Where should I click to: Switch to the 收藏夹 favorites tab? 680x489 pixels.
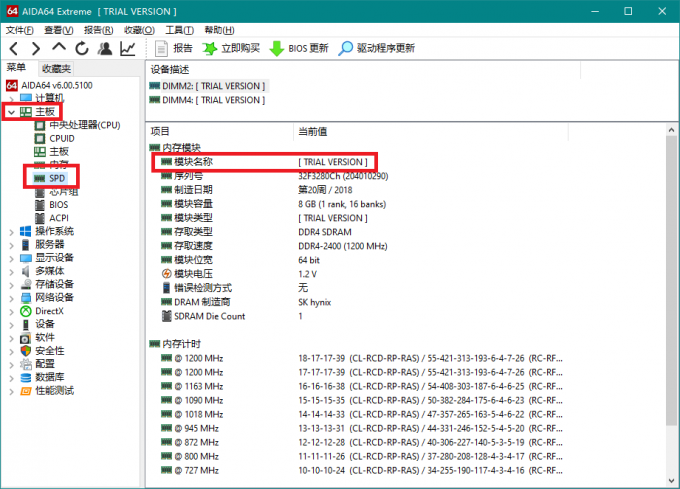(56, 68)
